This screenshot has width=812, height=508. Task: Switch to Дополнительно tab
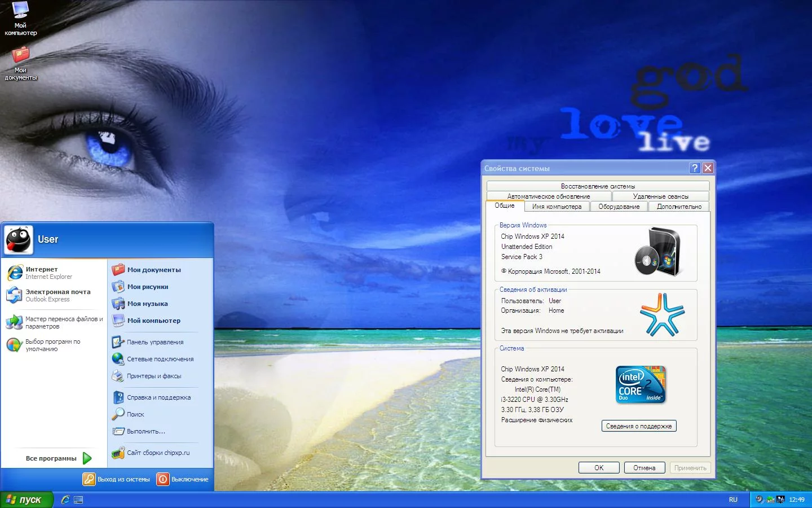pos(679,207)
